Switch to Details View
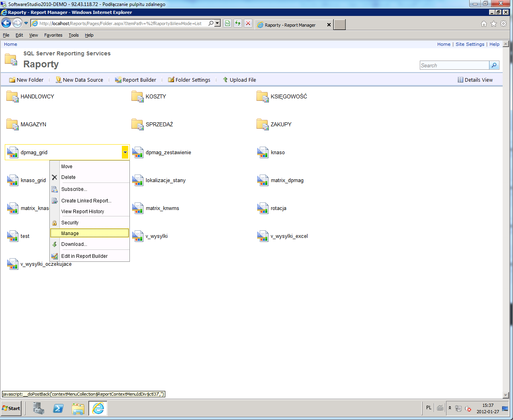The image size is (513, 420). pyautogui.click(x=475, y=80)
